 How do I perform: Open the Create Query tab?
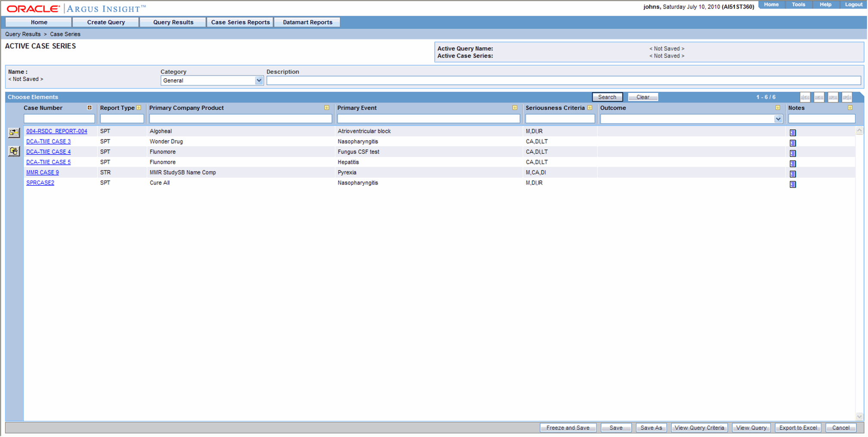click(x=106, y=22)
